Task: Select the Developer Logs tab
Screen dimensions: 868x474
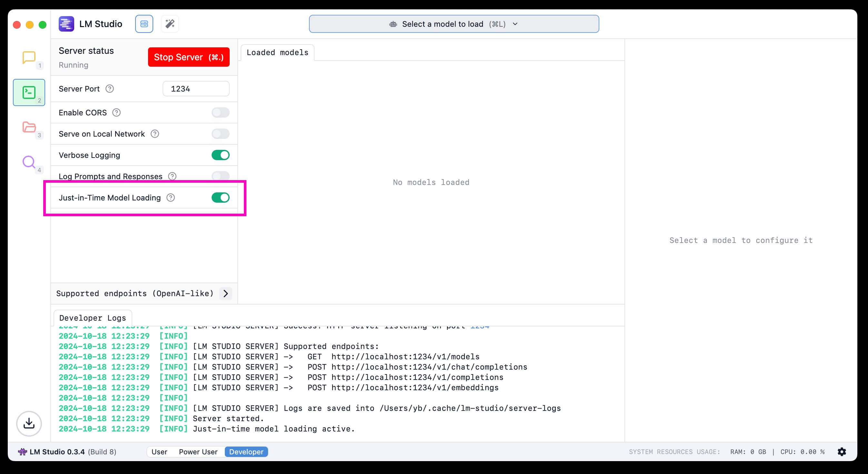Action: point(93,318)
